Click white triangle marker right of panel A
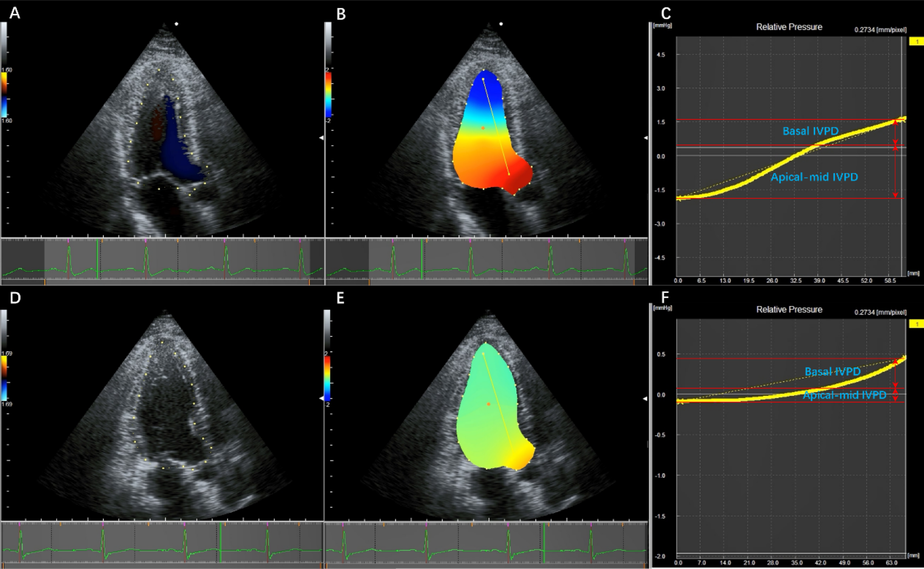924x569 pixels. tap(321, 138)
